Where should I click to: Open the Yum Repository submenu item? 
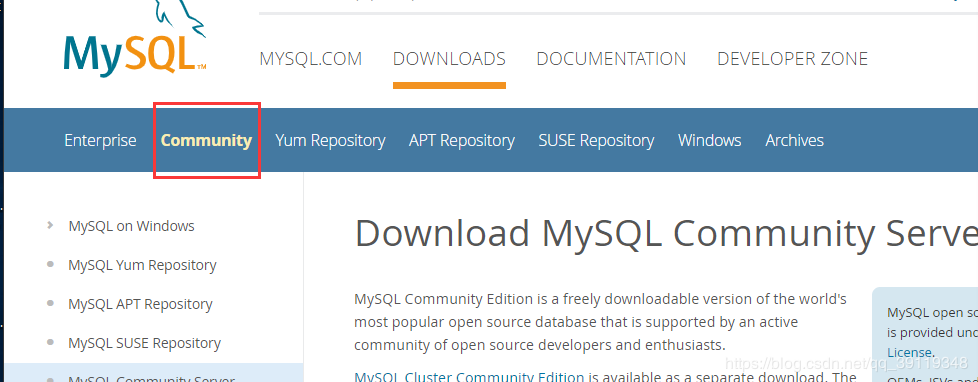pos(331,141)
